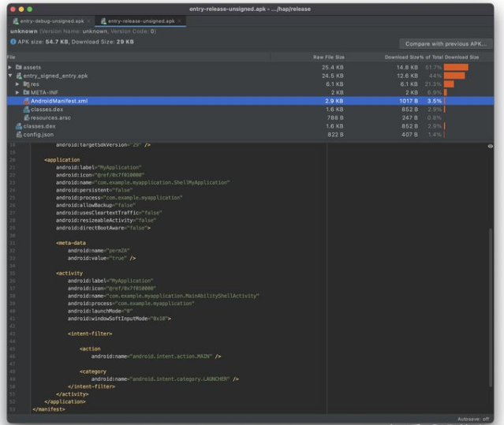This screenshot has width=504, height=425.
Task: Click the android:launchMode attribute line
Action: (100, 311)
